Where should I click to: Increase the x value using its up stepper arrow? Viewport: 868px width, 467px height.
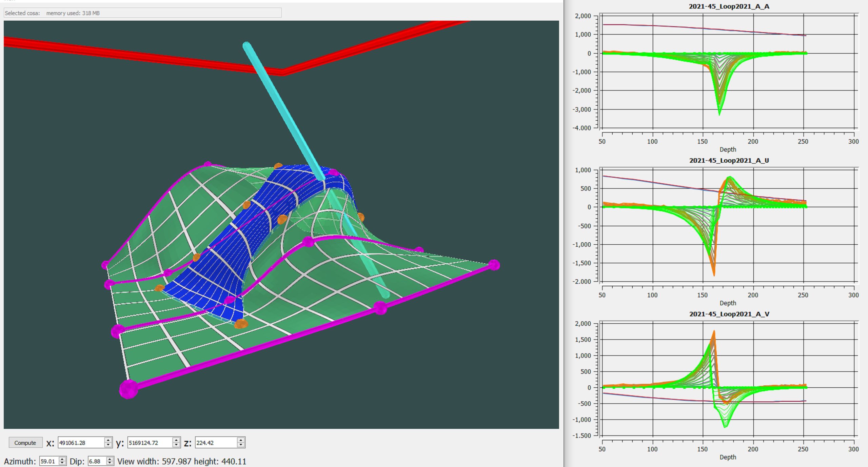pos(108,440)
